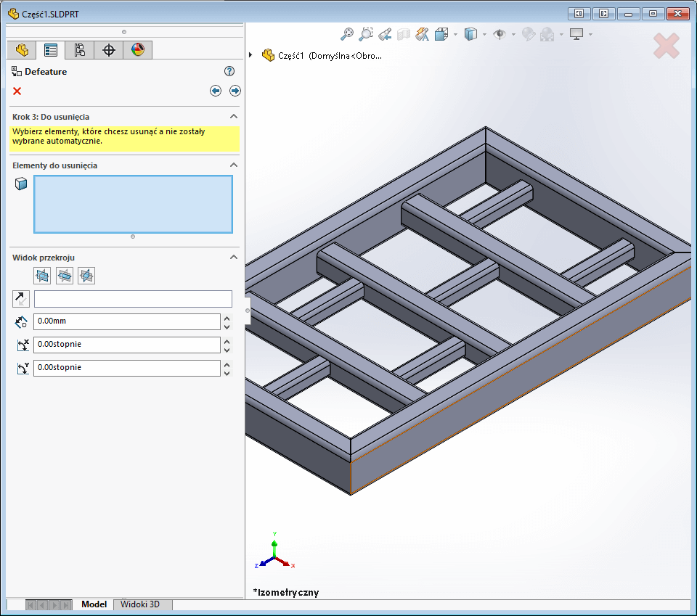Open the View Orientation cube icon
This screenshot has width=697, height=616.
click(x=441, y=33)
